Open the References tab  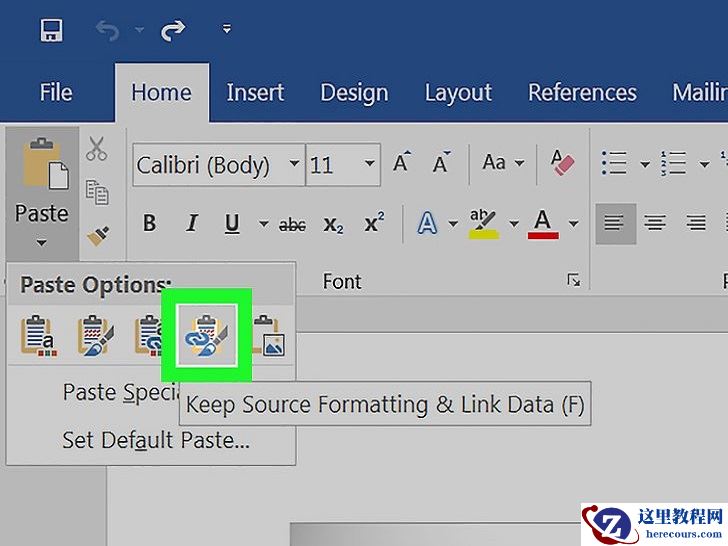[x=582, y=92]
